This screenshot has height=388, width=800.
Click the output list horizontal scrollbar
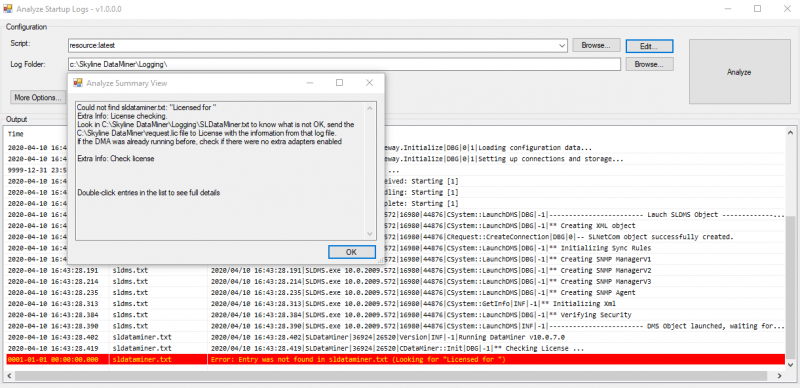click(x=391, y=376)
